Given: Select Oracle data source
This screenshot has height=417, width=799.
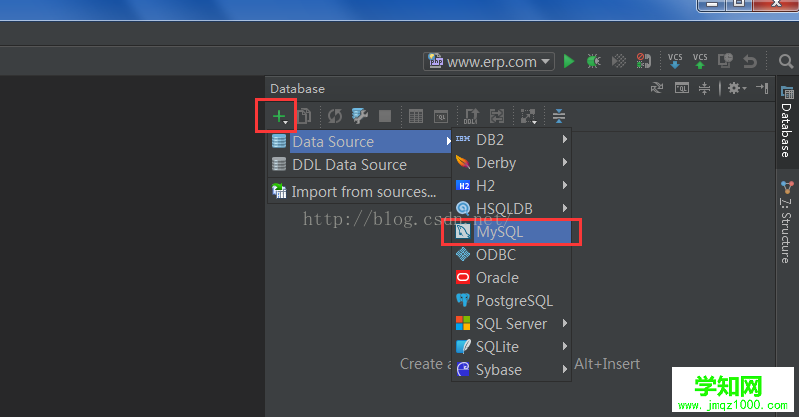Looking at the screenshot, I should coord(512,278).
